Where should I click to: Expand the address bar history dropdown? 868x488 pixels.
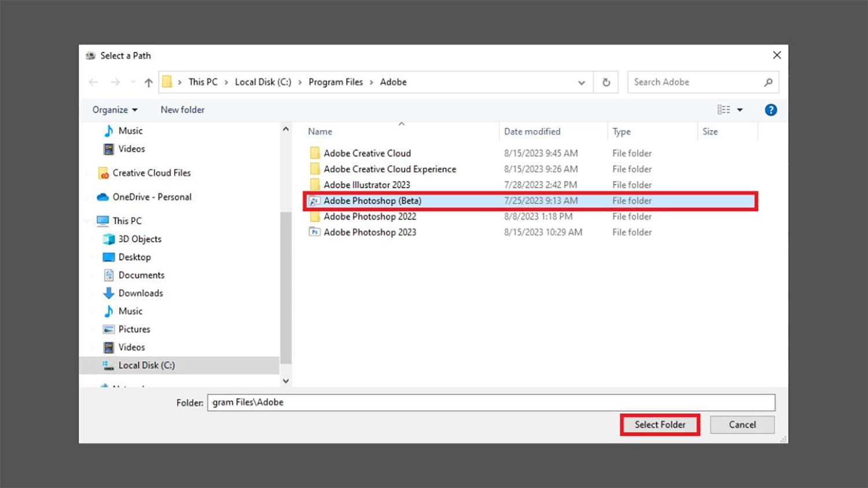pyautogui.click(x=582, y=83)
